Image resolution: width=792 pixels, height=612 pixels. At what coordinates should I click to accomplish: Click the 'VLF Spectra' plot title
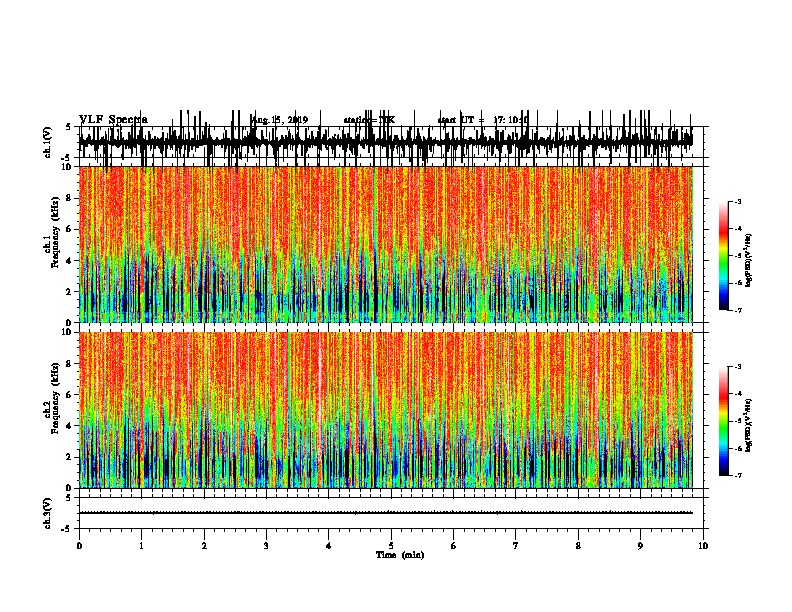113,120
